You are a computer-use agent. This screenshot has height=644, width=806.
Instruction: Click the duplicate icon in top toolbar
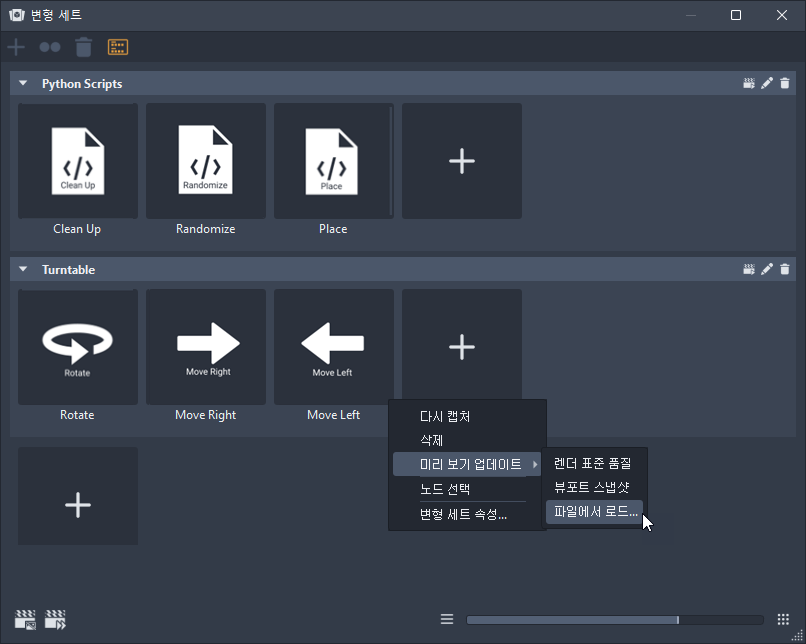tap(50, 47)
